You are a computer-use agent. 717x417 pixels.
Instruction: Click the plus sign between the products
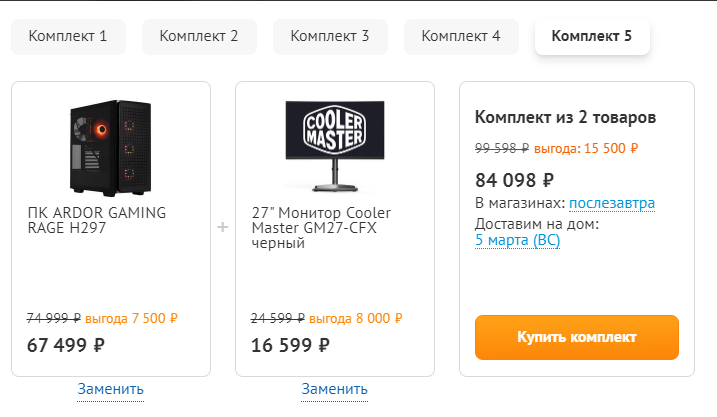tap(222, 227)
